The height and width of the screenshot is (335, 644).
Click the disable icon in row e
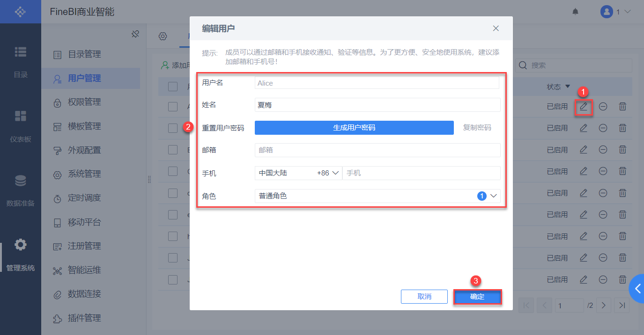tap(603, 214)
